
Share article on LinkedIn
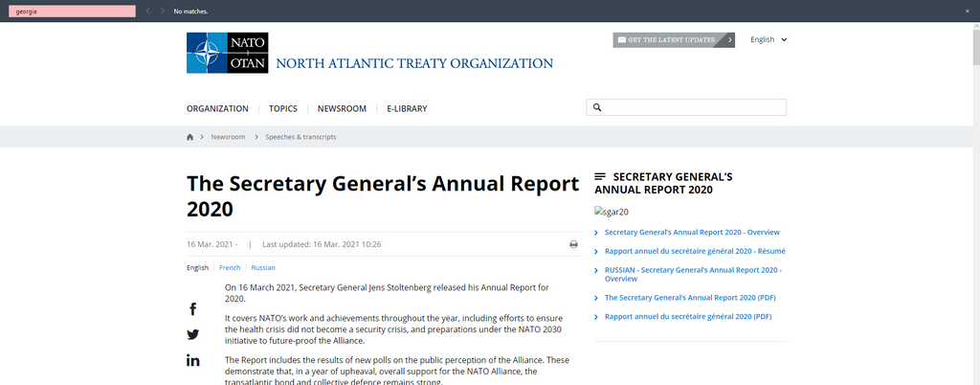pyautogui.click(x=192, y=360)
